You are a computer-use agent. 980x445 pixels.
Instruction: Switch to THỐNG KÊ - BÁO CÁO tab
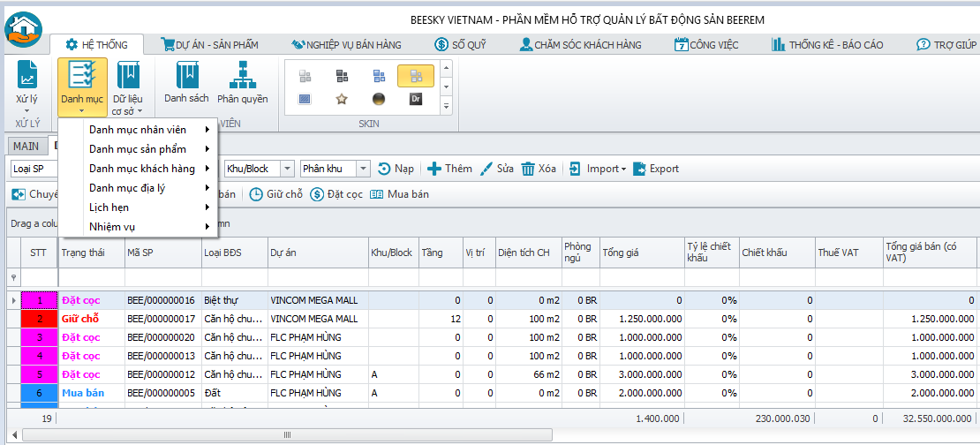tap(827, 45)
